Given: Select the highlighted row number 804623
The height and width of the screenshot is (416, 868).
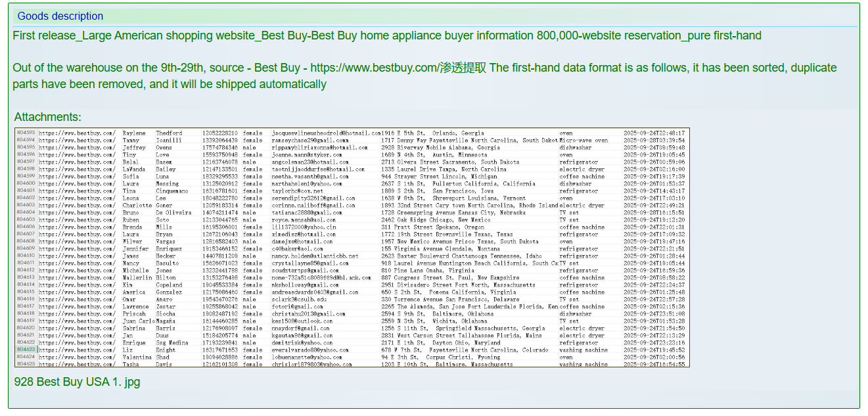Looking at the screenshot, I should coord(26,350).
